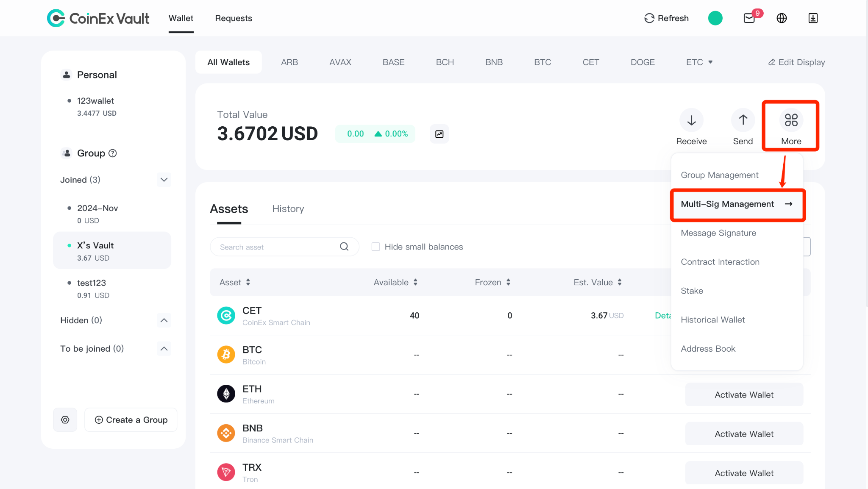Select the 2024-Nov group wallet
This screenshot has height=489, width=868.
112,214
